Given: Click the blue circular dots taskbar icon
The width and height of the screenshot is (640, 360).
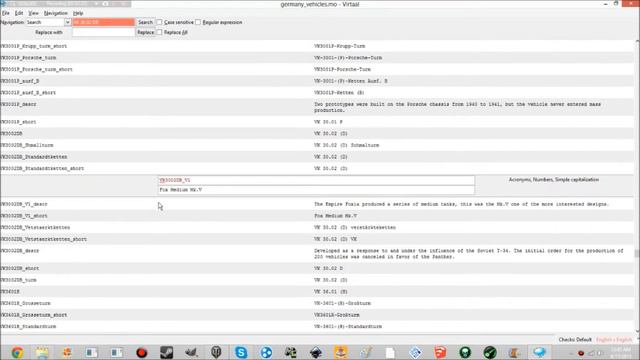Looking at the screenshot, I should click(266, 352).
